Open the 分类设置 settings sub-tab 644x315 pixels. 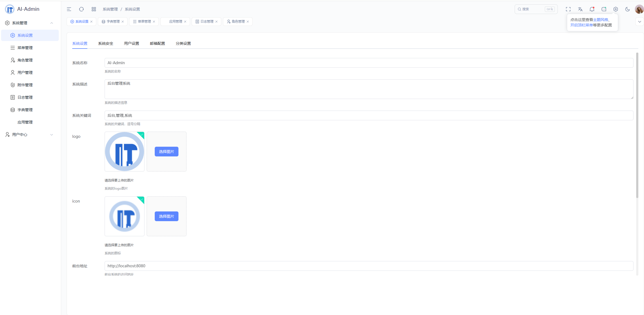click(183, 43)
